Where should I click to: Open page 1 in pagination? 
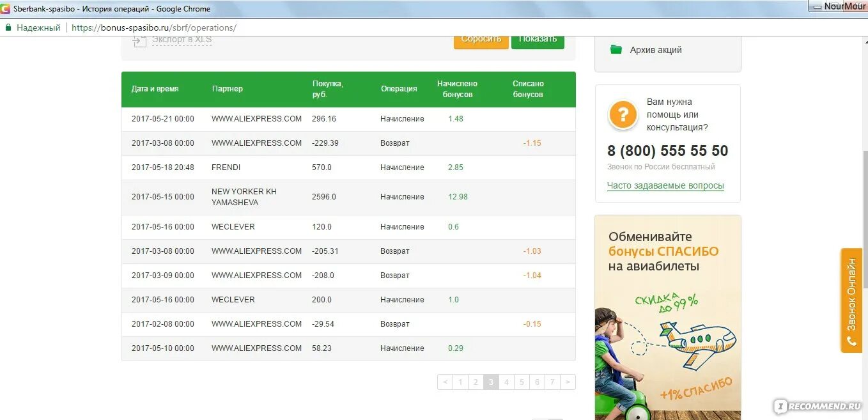[x=460, y=382]
